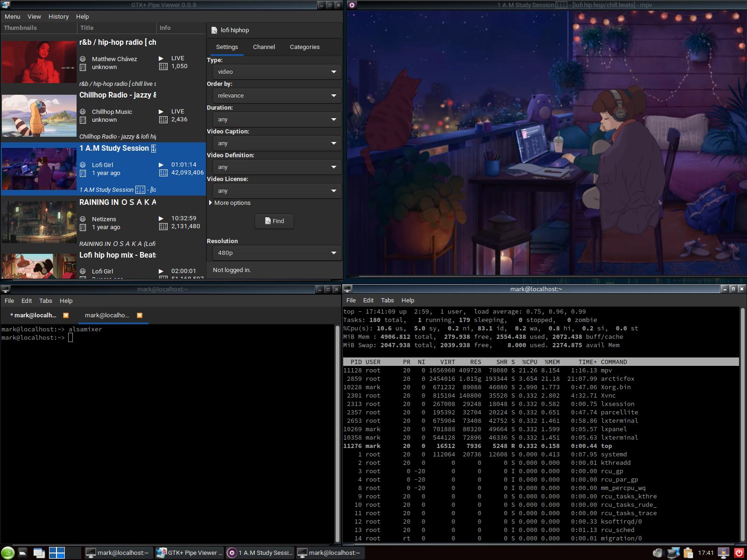Close the first terminal tab mark@localh...
Screen dimensions: 747x560
(66, 315)
